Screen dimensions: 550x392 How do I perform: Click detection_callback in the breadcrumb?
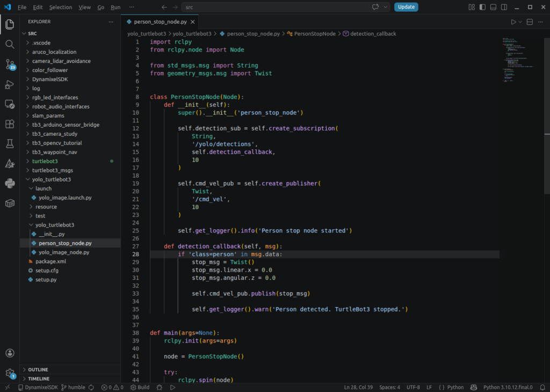tap(373, 34)
